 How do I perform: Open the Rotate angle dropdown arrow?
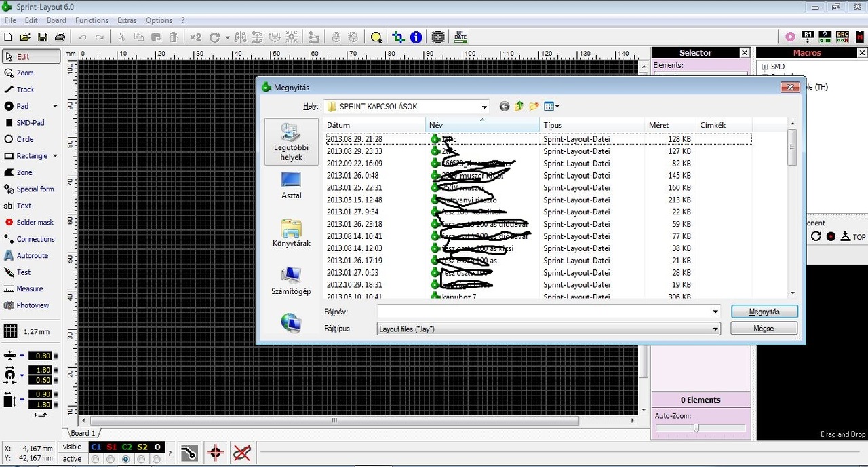[x=227, y=37]
